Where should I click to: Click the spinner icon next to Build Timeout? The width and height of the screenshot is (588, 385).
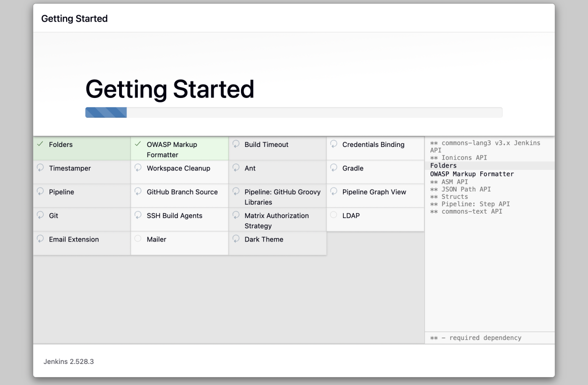tap(236, 144)
